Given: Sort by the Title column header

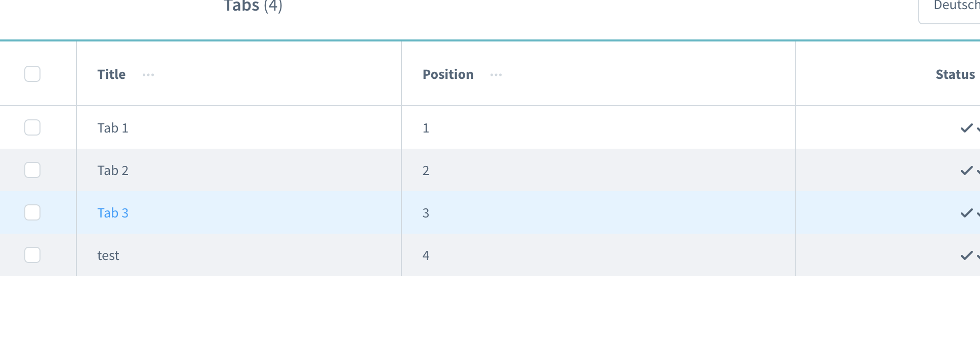Looking at the screenshot, I should coord(111,74).
